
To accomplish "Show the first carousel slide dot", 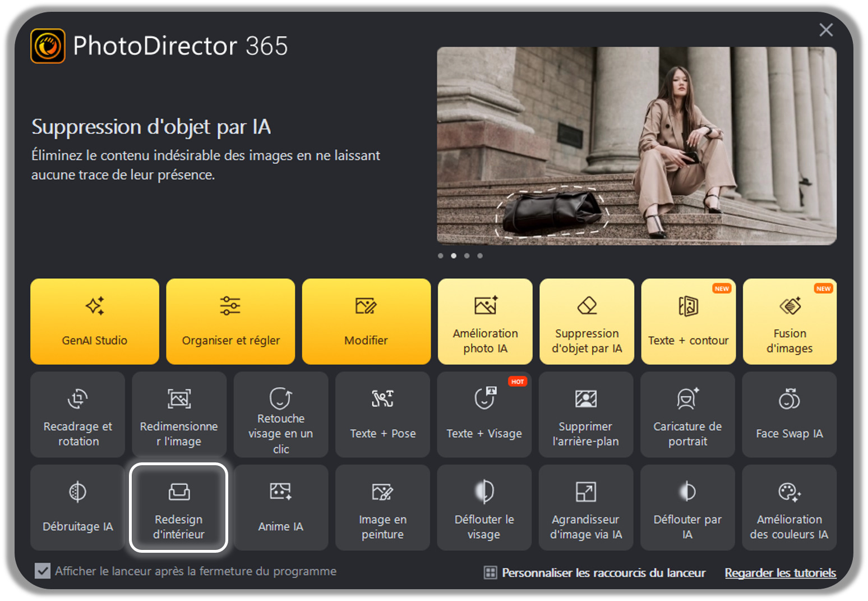I will (x=441, y=256).
